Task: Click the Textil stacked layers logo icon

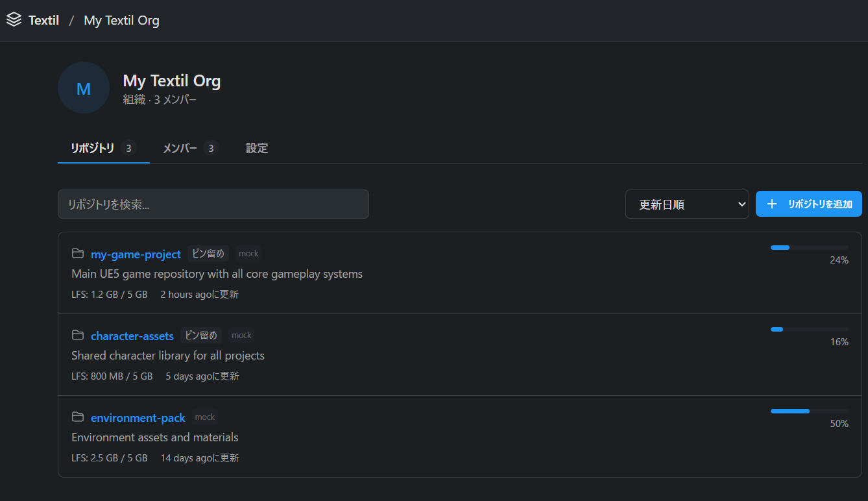Action: pyautogui.click(x=14, y=20)
